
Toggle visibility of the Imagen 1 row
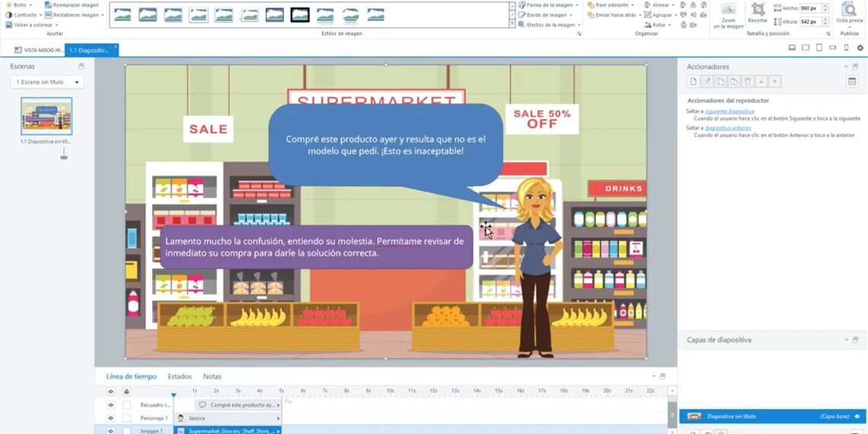pos(110,431)
